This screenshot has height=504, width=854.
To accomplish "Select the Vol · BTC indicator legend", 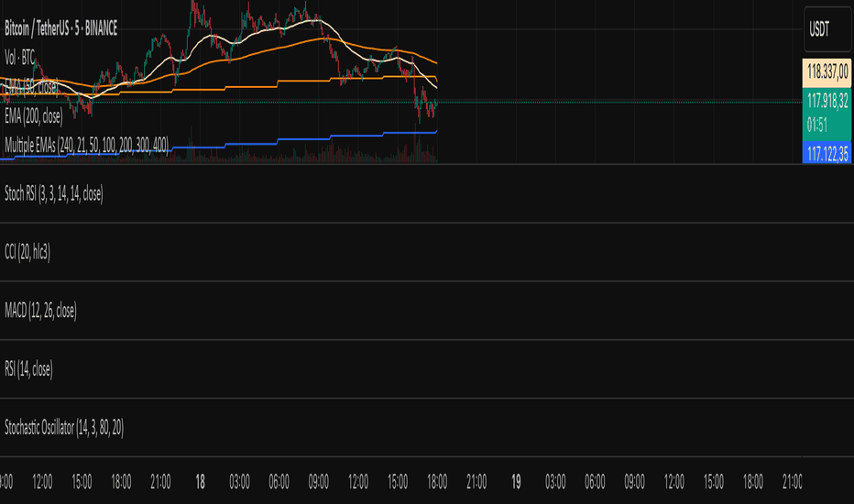I will point(19,57).
